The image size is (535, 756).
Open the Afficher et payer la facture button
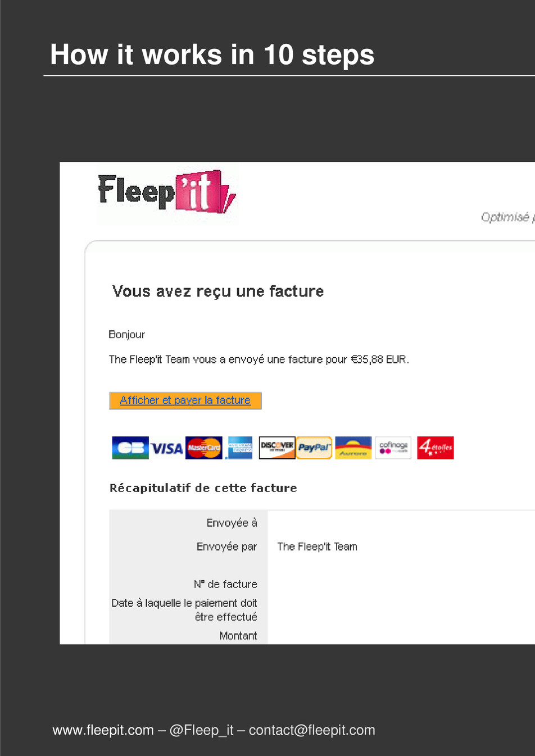pos(185,400)
